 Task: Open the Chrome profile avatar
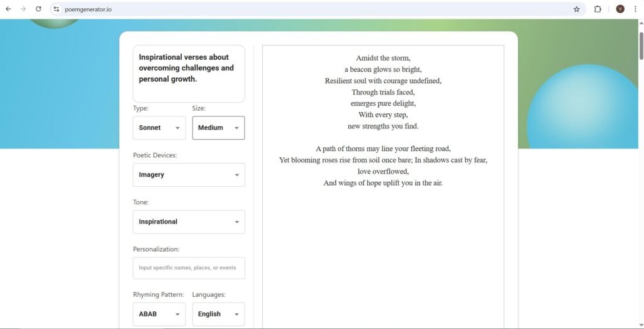tap(620, 9)
